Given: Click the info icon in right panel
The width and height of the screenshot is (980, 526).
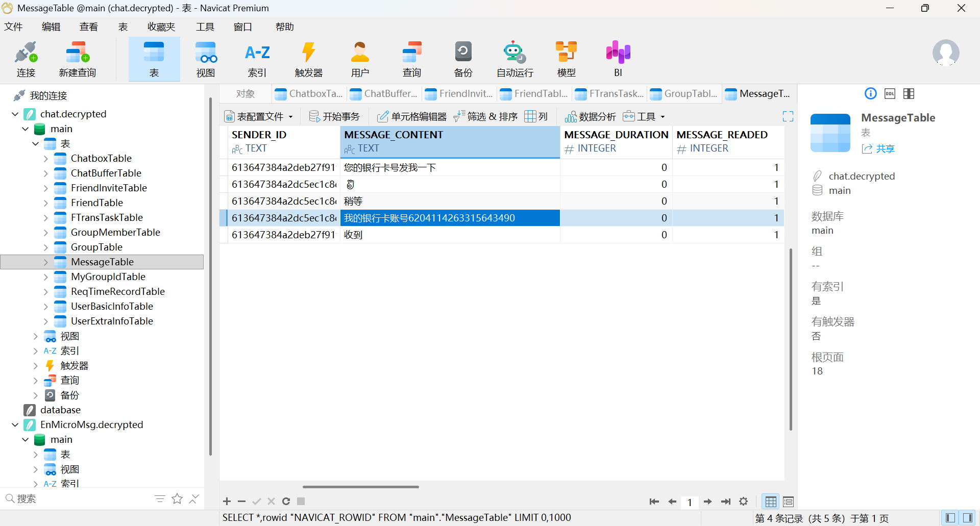Looking at the screenshot, I should [871, 93].
